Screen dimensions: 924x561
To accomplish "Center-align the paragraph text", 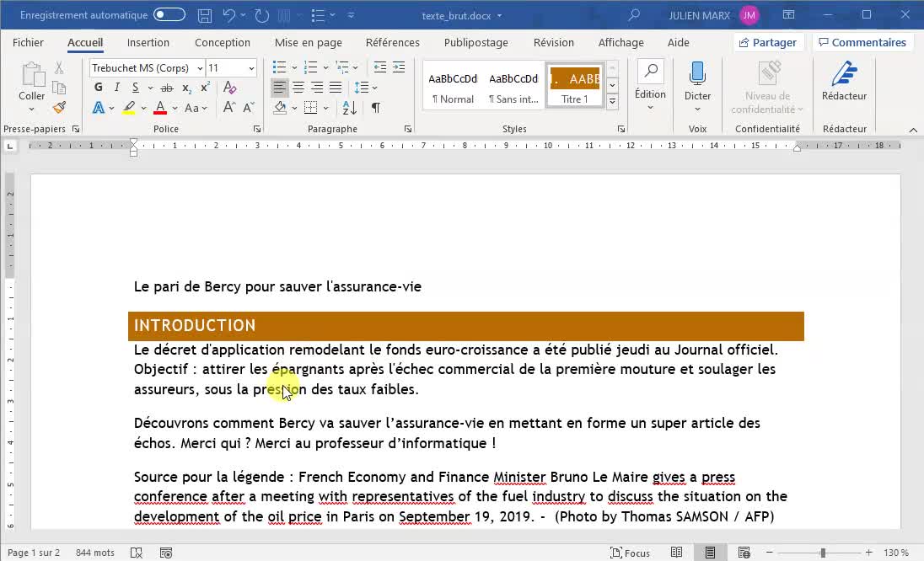I will click(x=298, y=88).
